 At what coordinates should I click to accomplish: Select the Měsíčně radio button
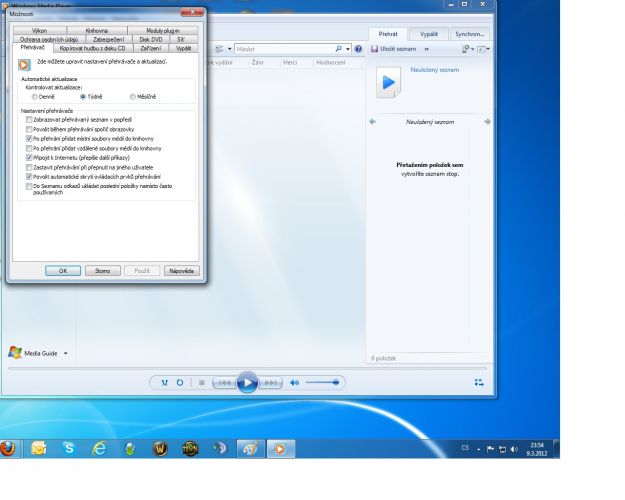click(133, 97)
